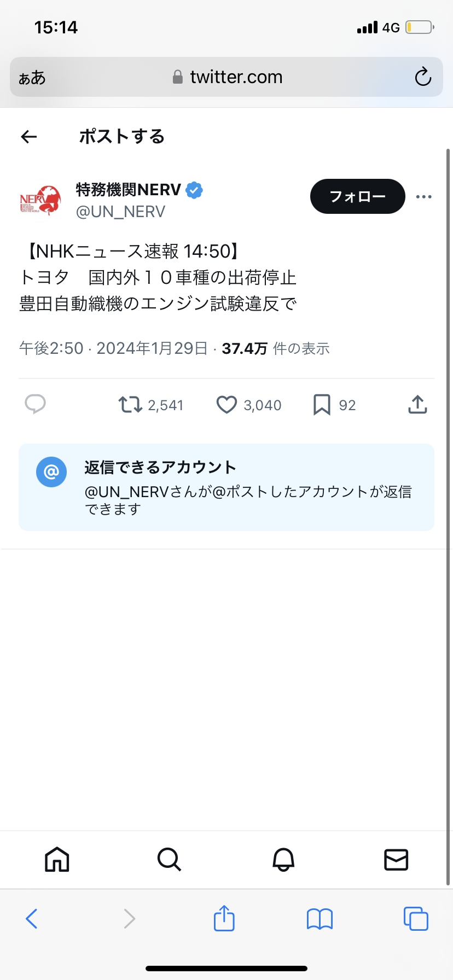Image resolution: width=453 pixels, height=980 pixels.
Task: Open the @UN_NERV handle link
Action: [120, 212]
